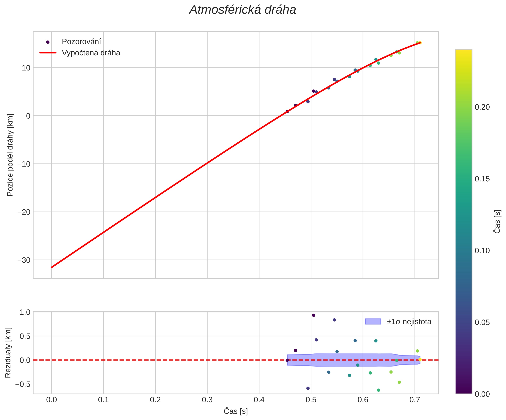Click the Pozorování legend label text
Screen dimensions: 506x420
[x=81, y=42]
